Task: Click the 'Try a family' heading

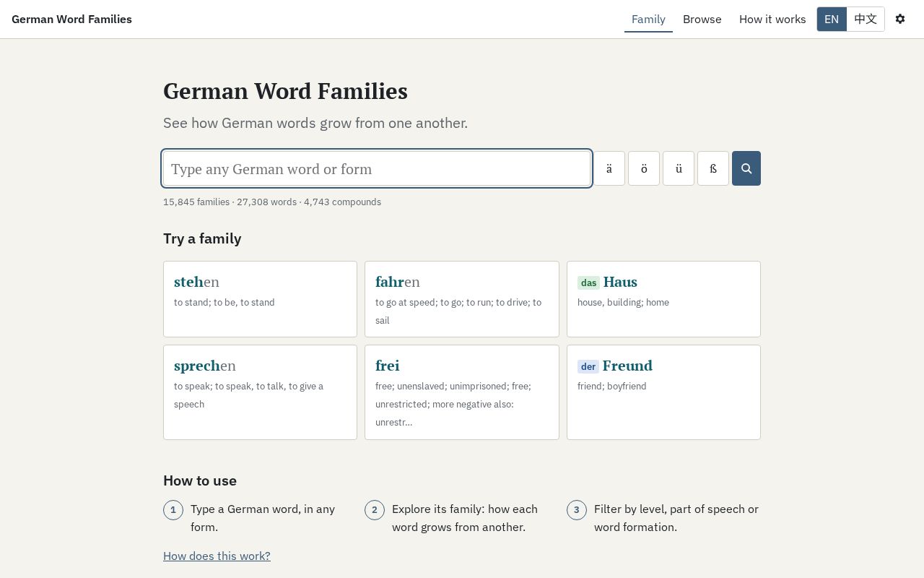Action: [x=202, y=238]
